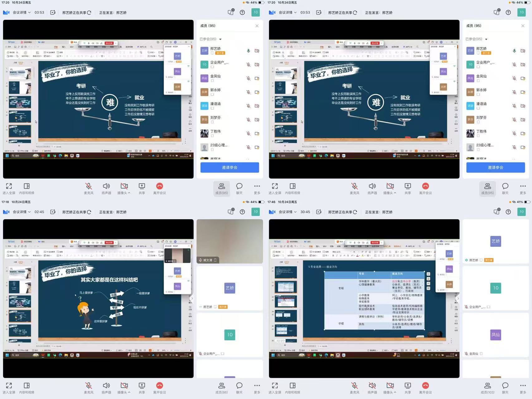The image size is (532, 399).
Task: Unmute 扬声器 speaker in the 30:45 meeting
Action: pyautogui.click(x=372, y=388)
